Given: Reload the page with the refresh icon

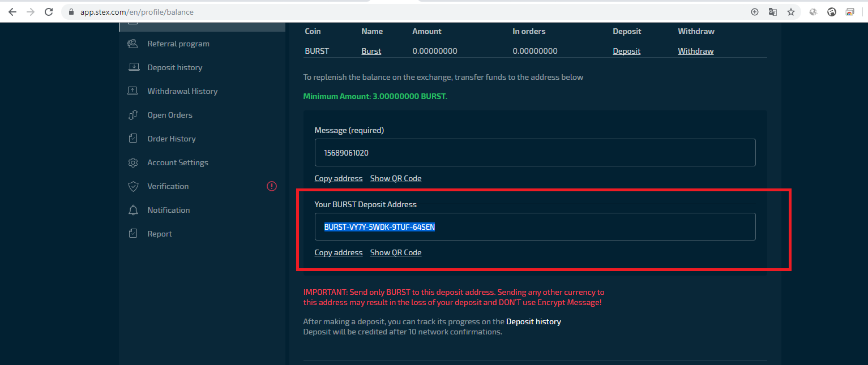Looking at the screenshot, I should [x=49, y=12].
